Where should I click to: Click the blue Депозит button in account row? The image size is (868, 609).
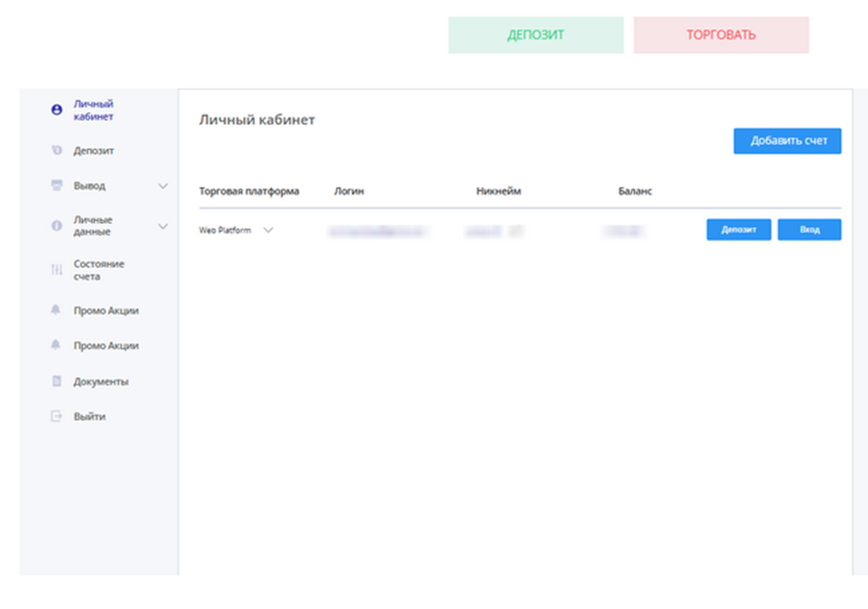click(739, 230)
